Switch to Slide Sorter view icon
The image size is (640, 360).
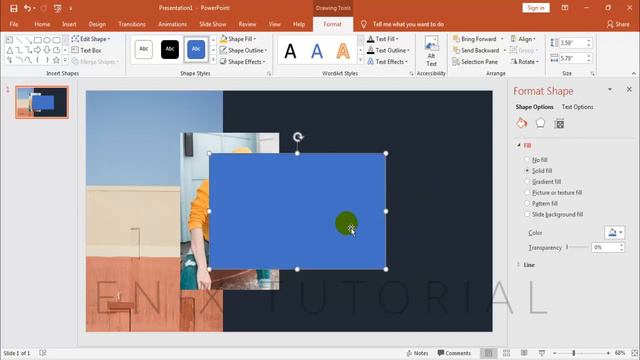click(x=507, y=353)
